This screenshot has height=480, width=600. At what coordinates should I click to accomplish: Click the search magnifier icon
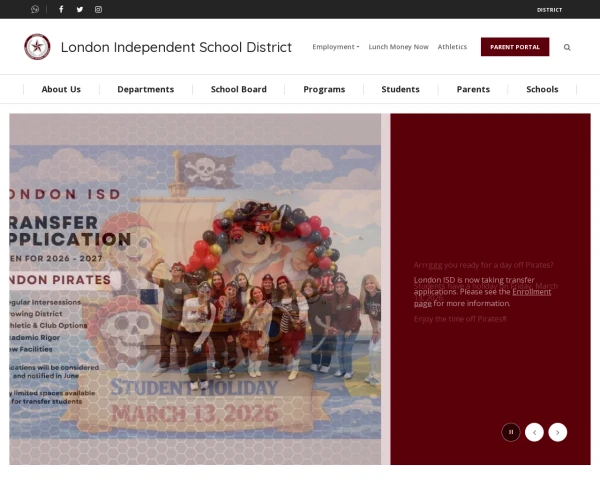coord(567,47)
